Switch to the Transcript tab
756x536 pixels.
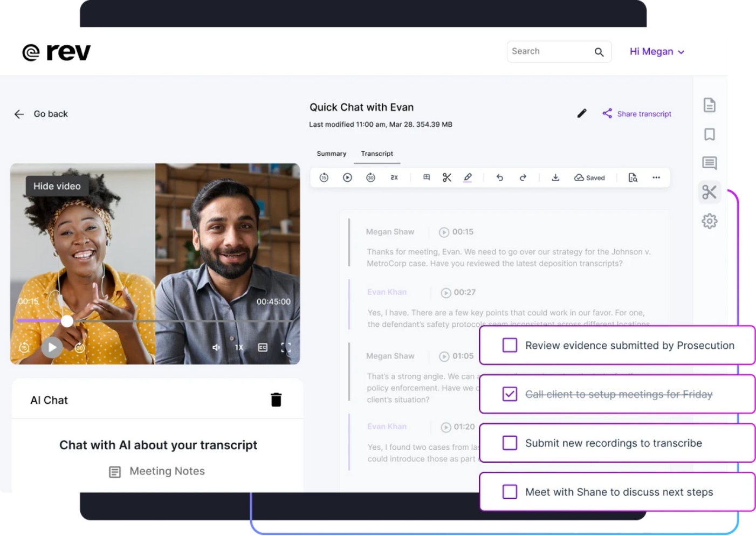coord(377,154)
